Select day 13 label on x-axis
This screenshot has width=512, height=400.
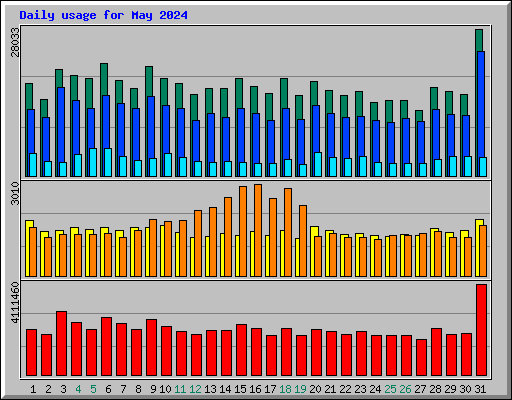click(x=210, y=389)
